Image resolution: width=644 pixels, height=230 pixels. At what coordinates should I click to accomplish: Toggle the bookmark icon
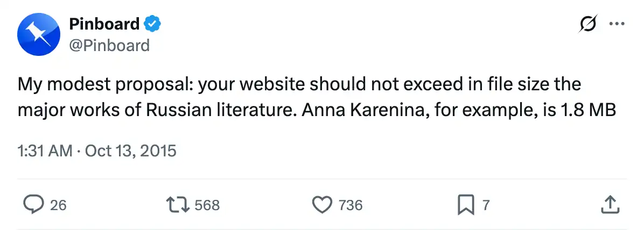(x=465, y=204)
